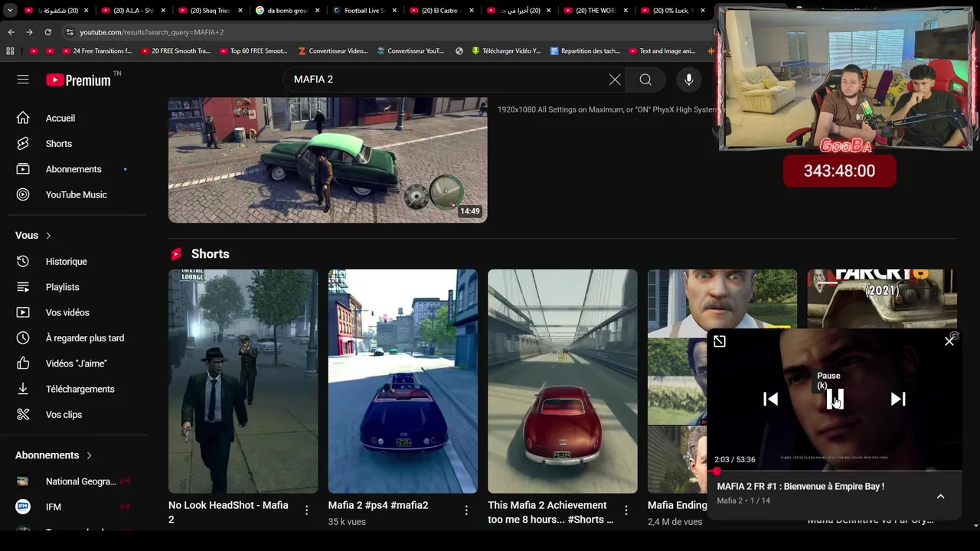Click the No Look HeadShot - Mafia 2 title
980x551 pixels.
pyautogui.click(x=228, y=512)
